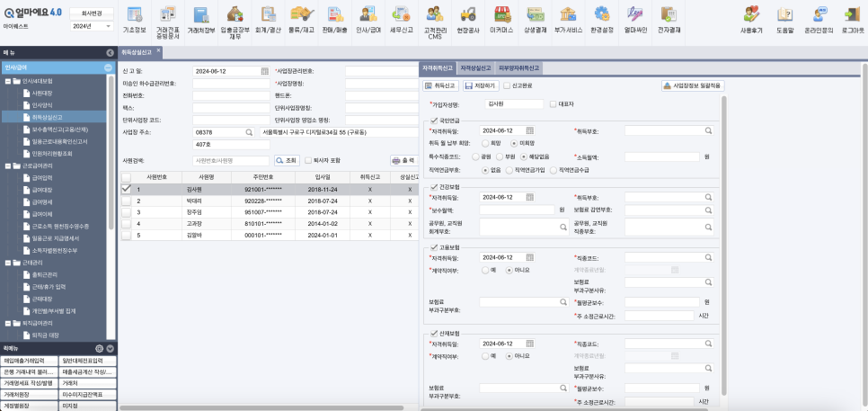Open the 2024년 year dropdown
This screenshot has width=868, height=411.
tap(92, 26)
